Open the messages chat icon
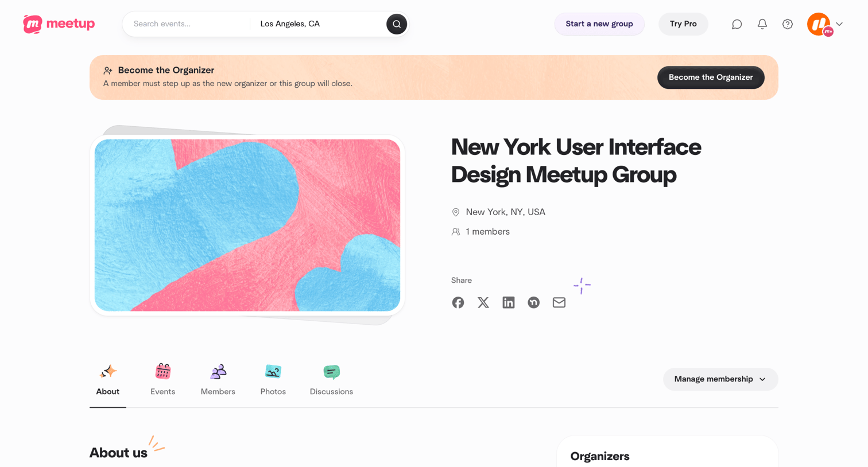Screen dimensions: 868x467 click(737, 24)
